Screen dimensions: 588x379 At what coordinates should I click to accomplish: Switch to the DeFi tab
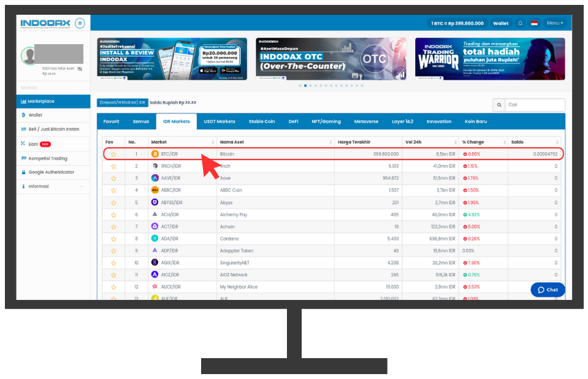[x=293, y=121]
